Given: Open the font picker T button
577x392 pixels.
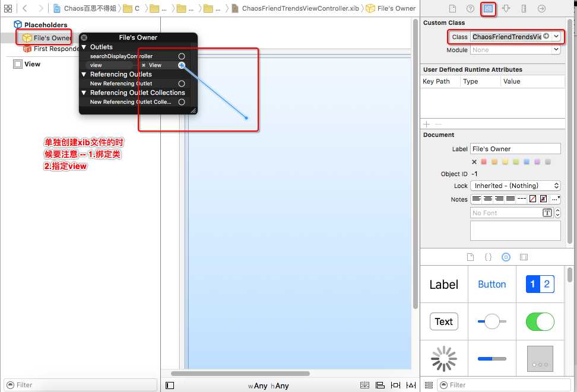Looking at the screenshot, I should (x=547, y=212).
